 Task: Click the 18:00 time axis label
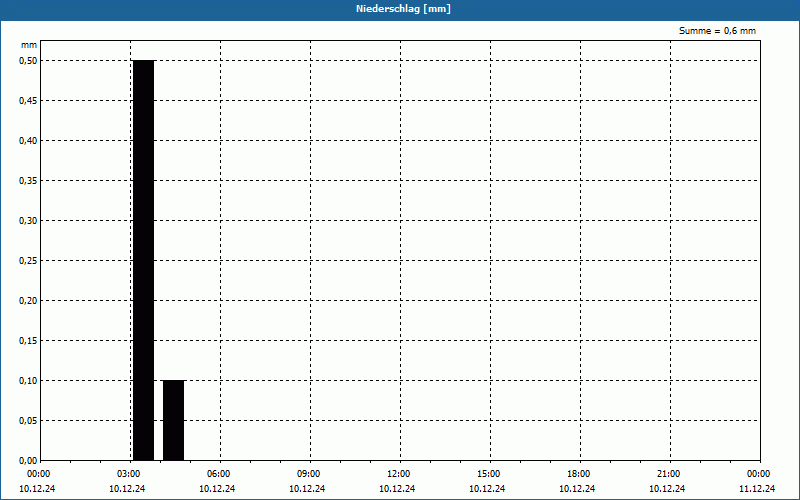(x=579, y=474)
